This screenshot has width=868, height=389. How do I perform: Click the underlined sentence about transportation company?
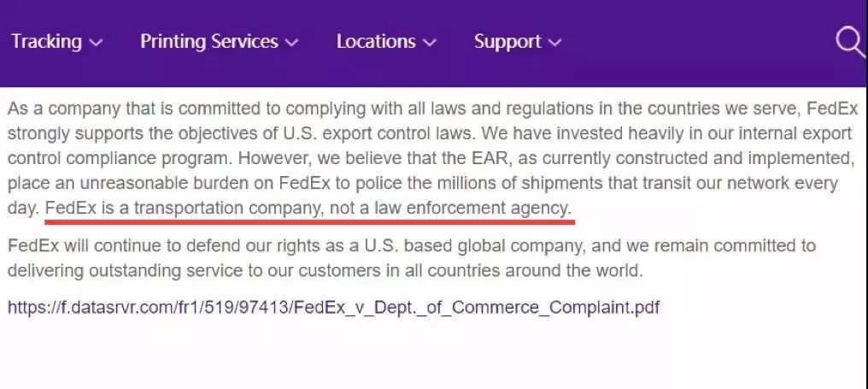(308, 209)
